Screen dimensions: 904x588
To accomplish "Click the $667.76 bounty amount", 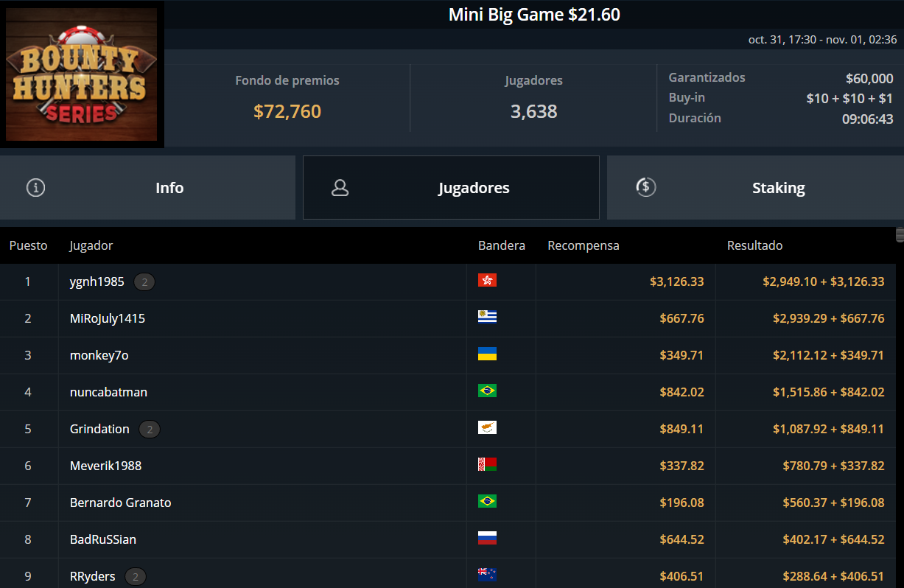I will coord(681,318).
